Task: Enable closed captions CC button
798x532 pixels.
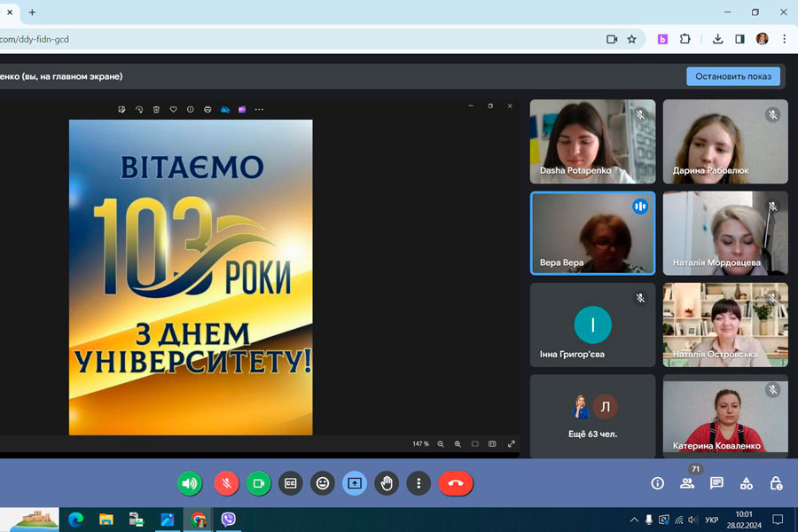Action: tap(291, 483)
